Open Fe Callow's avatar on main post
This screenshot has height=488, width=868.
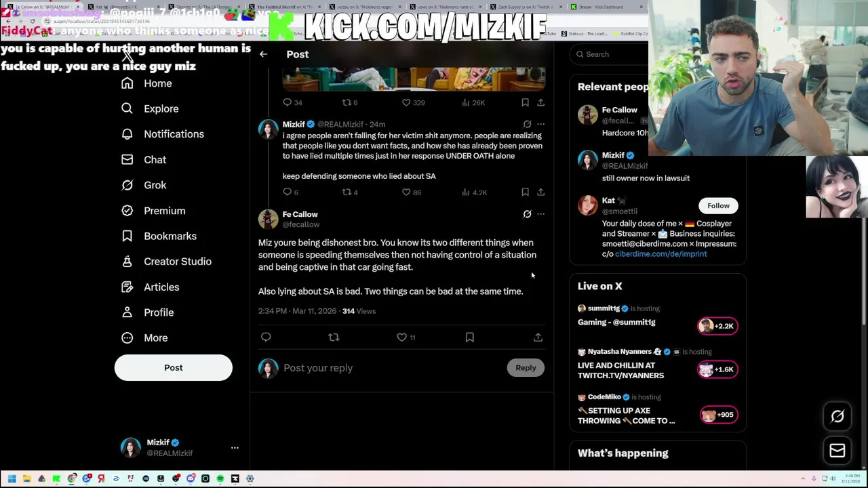[268, 219]
